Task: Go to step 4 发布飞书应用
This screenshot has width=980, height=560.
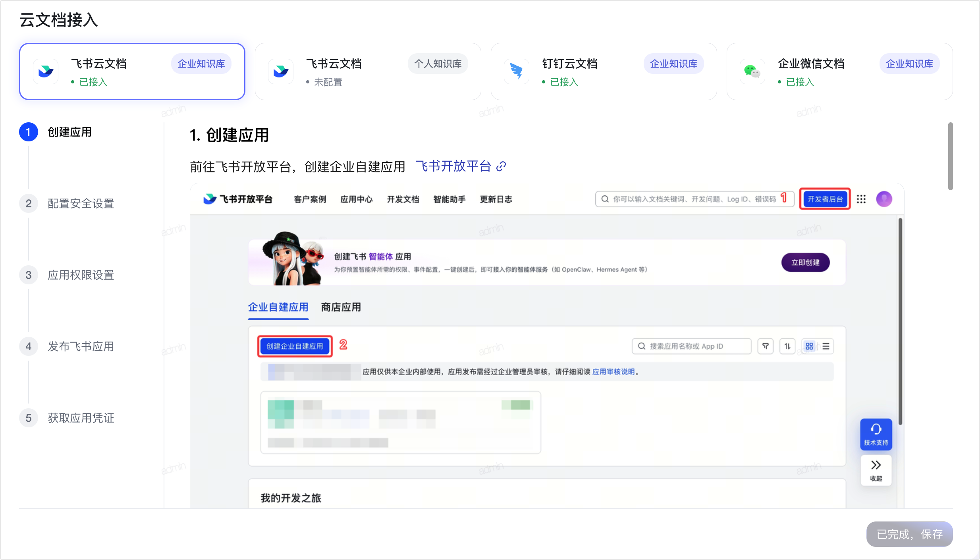Action: tap(67, 346)
